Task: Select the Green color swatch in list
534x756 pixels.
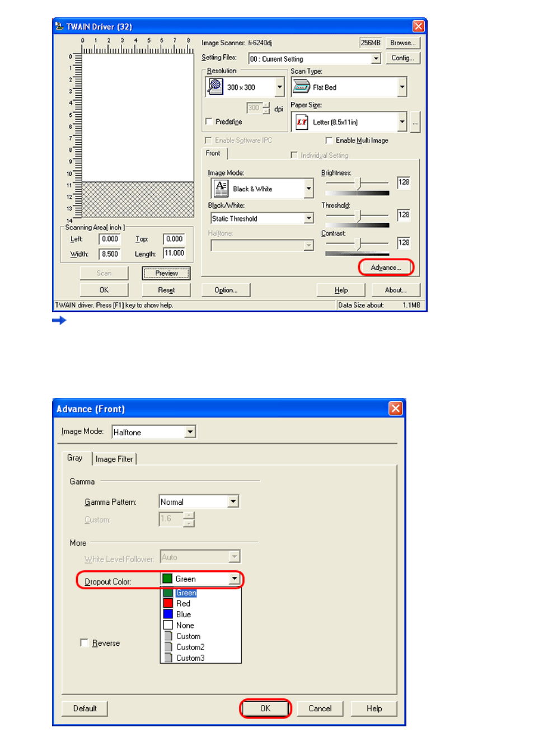Action: pos(168,593)
